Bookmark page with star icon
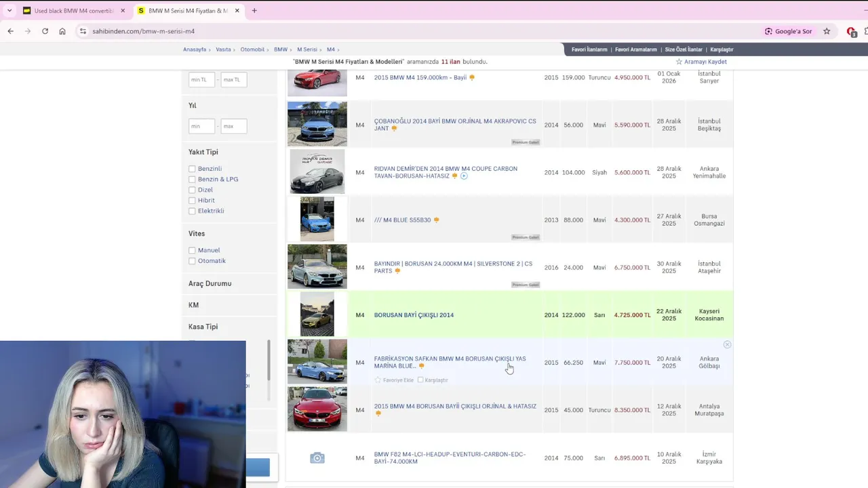The height and width of the screenshot is (488, 868). (827, 31)
